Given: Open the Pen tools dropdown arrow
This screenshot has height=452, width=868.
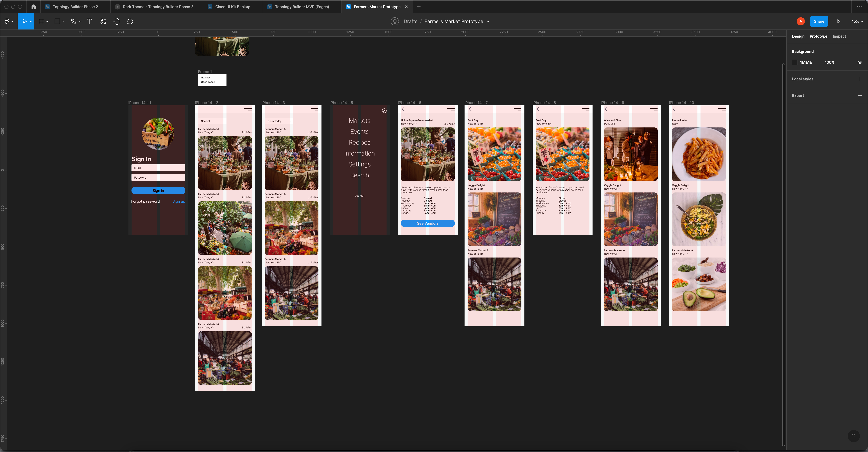Looking at the screenshot, I should click(x=80, y=22).
